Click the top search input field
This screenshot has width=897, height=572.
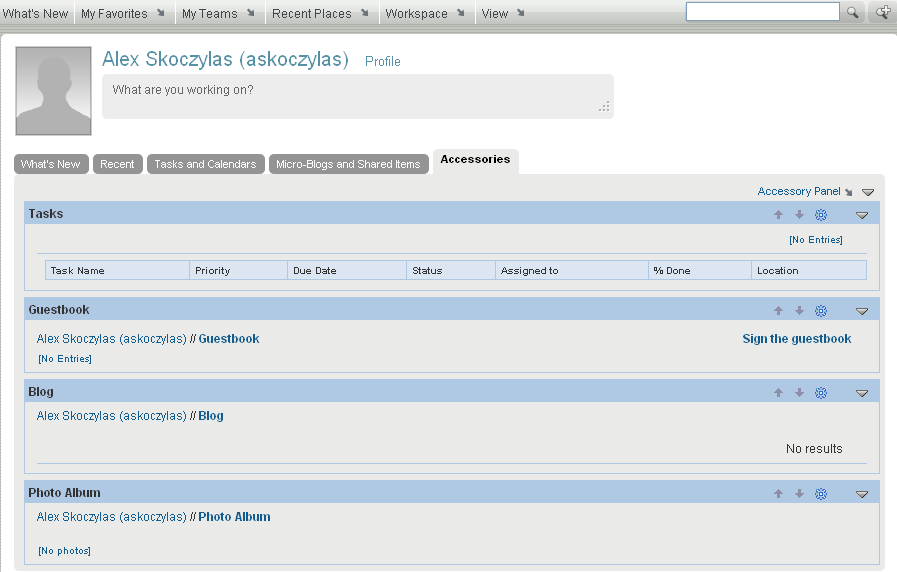pyautogui.click(x=763, y=11)
